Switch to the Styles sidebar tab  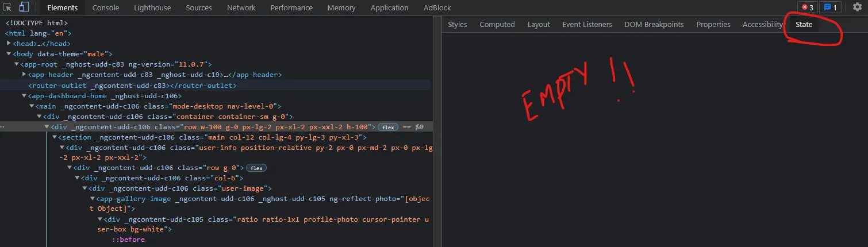tap(458, 24)
